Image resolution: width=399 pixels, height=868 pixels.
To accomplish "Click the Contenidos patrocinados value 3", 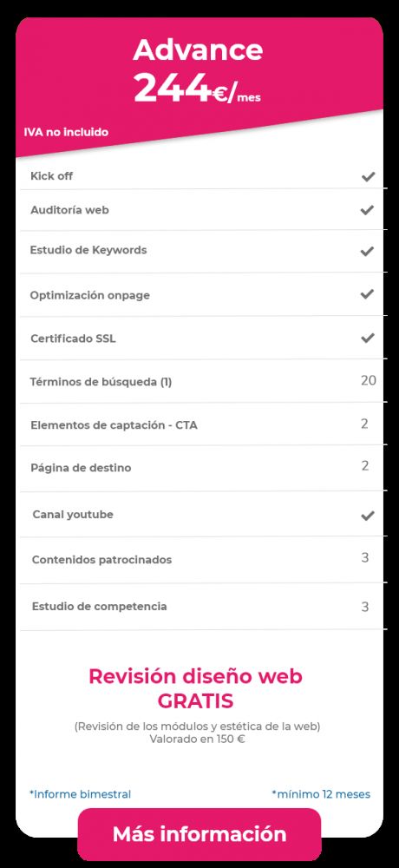I will (x=365, y=557).
